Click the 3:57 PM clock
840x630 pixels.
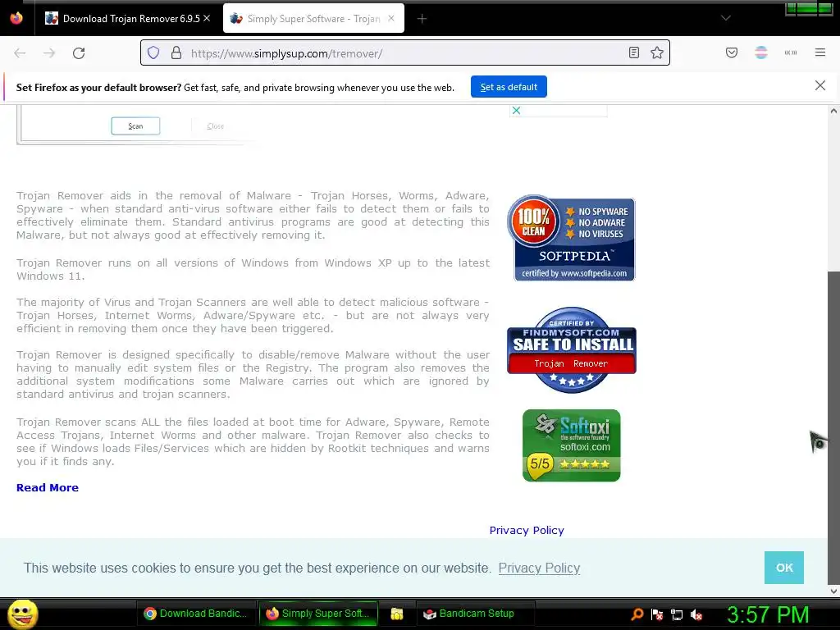768,614
